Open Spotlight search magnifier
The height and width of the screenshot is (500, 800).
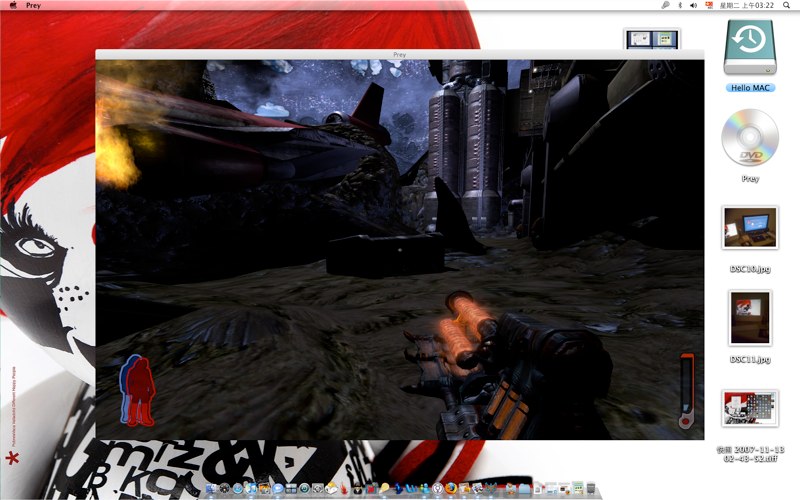(x=787, y=5)
